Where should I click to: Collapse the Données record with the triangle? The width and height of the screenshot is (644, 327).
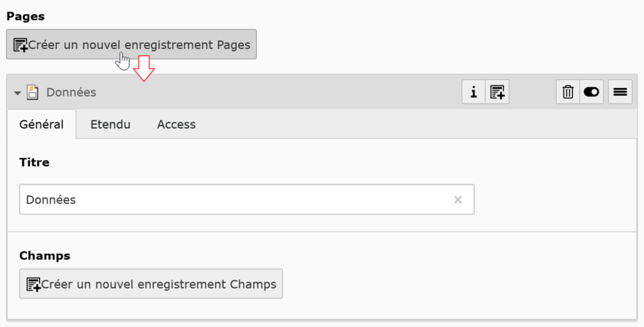tap(18, 93)
